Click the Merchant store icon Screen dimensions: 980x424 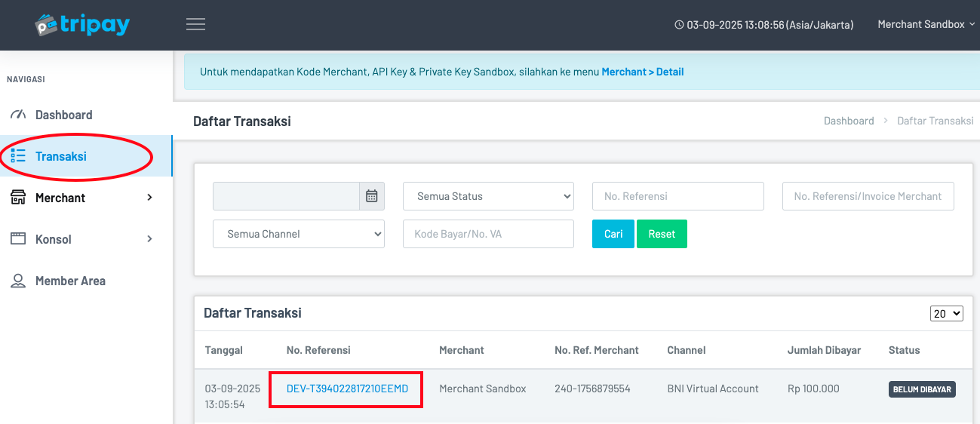pyautogui.click(x=18, y=198)
